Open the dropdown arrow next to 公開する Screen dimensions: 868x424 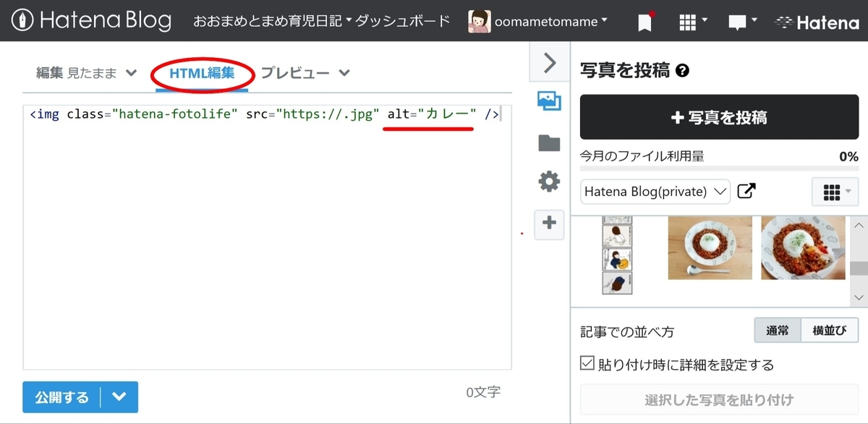[118, 397]
